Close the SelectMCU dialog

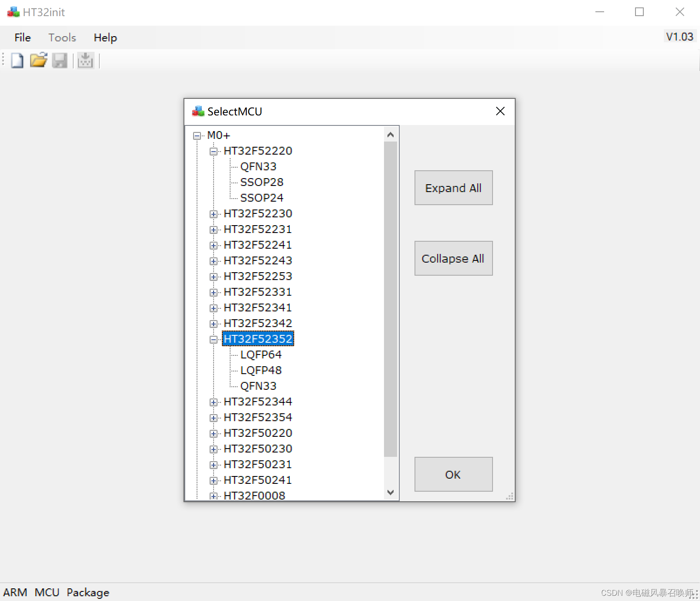(500, 111)
